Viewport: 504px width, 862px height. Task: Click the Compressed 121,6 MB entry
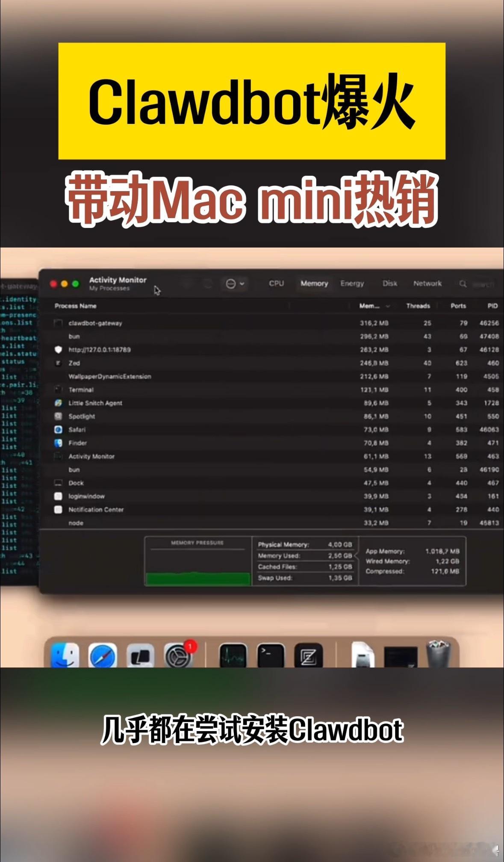tap(413, 571)
